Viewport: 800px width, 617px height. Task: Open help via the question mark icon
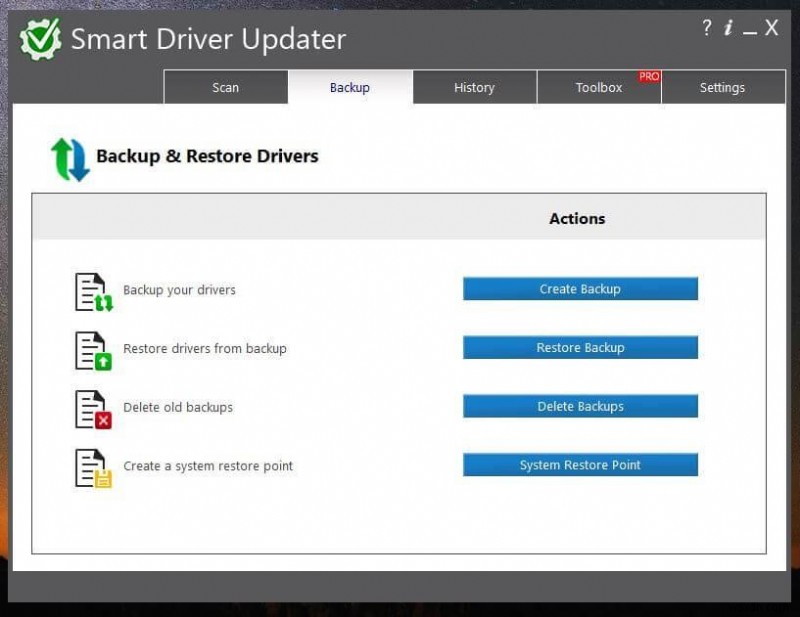[x=707, y=29]
